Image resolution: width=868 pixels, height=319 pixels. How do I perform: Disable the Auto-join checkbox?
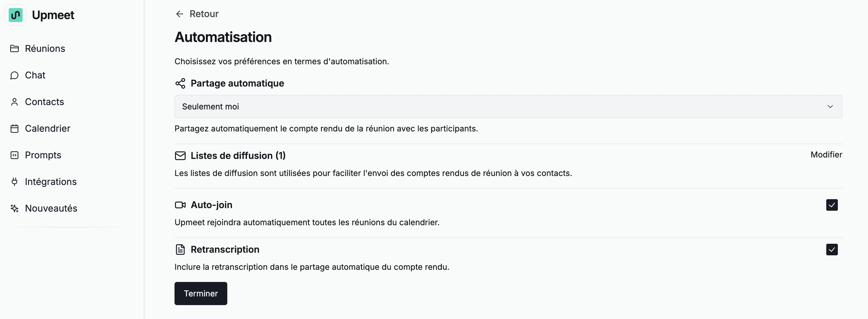(x=831, y=205)
